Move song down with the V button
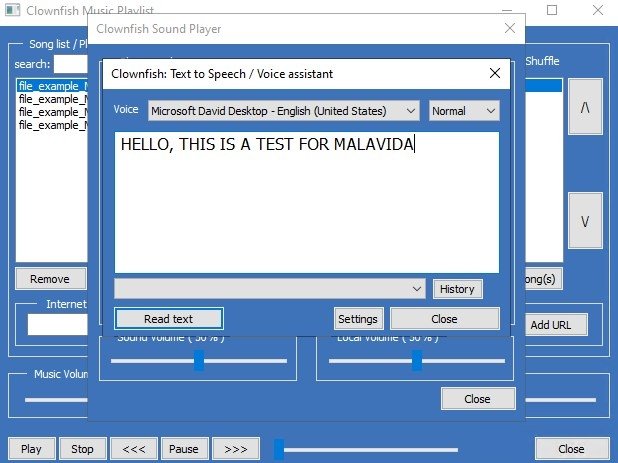The width and height of the screenshot is (618, 463). point(585,221)
